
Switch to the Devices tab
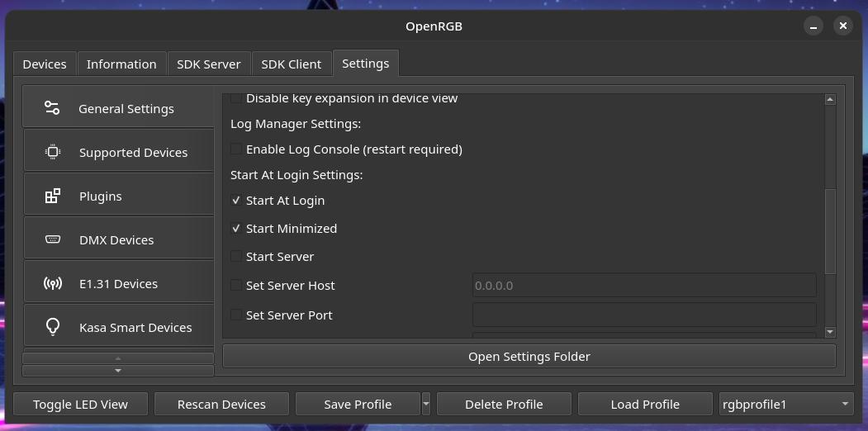pyautogui.click(x=45, y=64)
